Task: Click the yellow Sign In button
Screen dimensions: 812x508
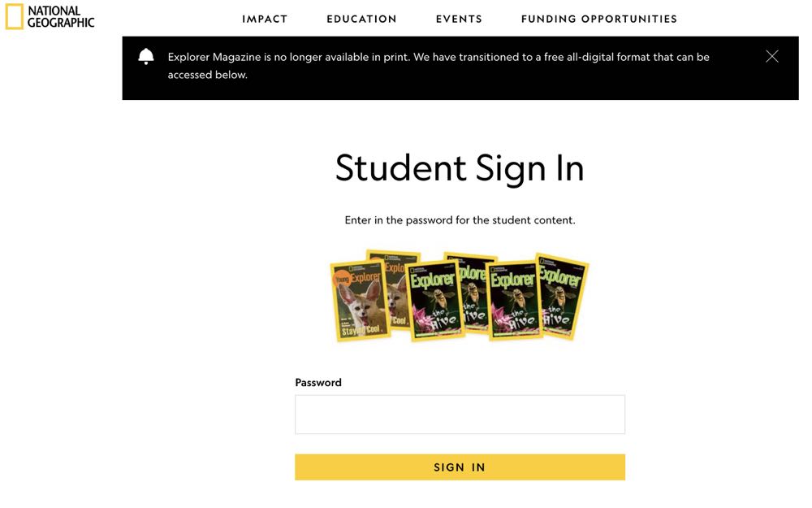Action: (460, 467)
